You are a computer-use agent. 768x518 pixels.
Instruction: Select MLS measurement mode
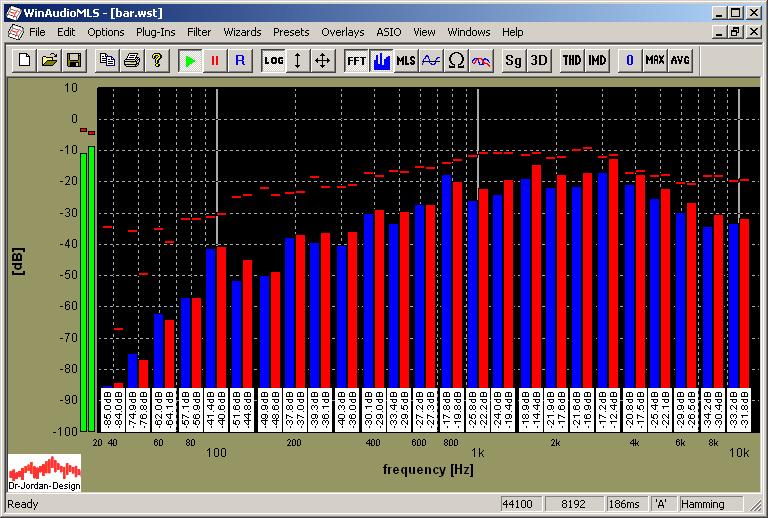[406, 60]
